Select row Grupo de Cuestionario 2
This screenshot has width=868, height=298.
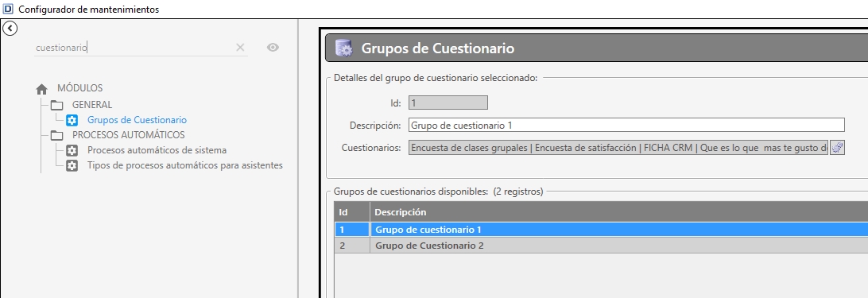pyautogui.click(x=601, y=246)
